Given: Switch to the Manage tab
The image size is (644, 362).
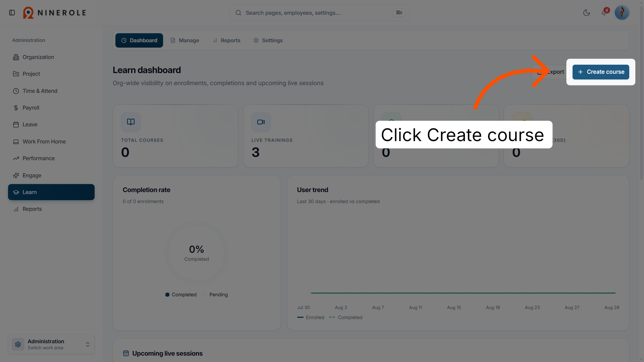Looking at the screenshot, I should tap(185, 41).
